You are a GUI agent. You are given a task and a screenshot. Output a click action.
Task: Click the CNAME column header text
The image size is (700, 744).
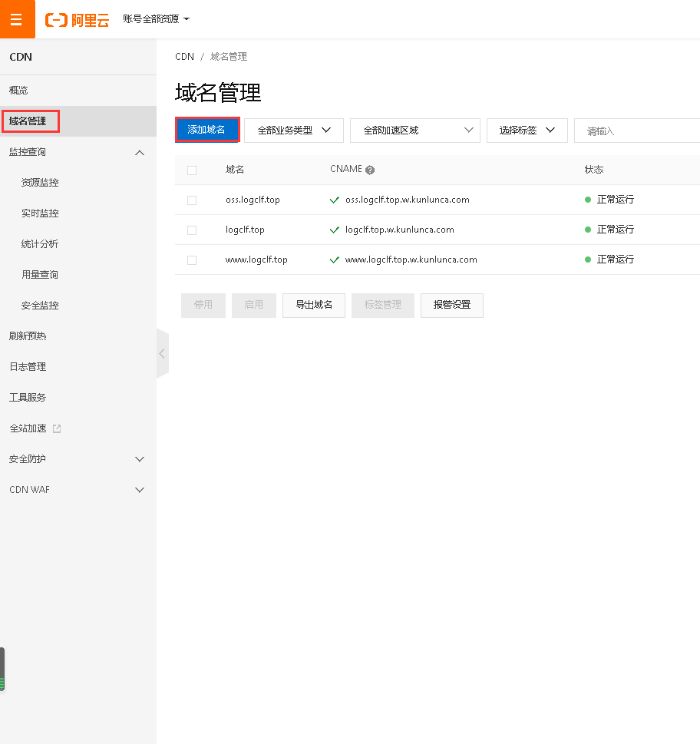(x=345, y=169)
